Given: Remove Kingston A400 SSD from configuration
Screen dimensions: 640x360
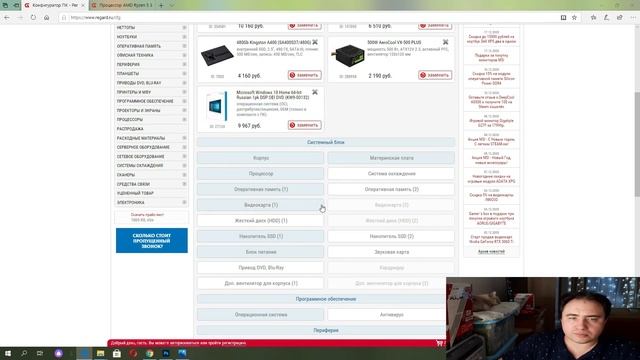Looking at the screenshot, I should [x=315, y=42].
